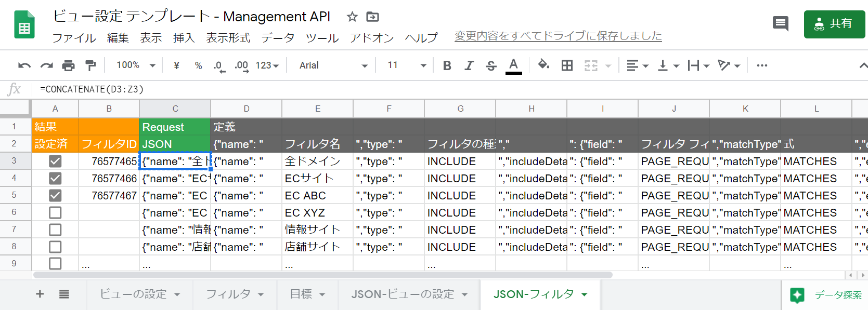868x310 pixels.
Task: Toggle strikethrough formatting
Action: 491,65
